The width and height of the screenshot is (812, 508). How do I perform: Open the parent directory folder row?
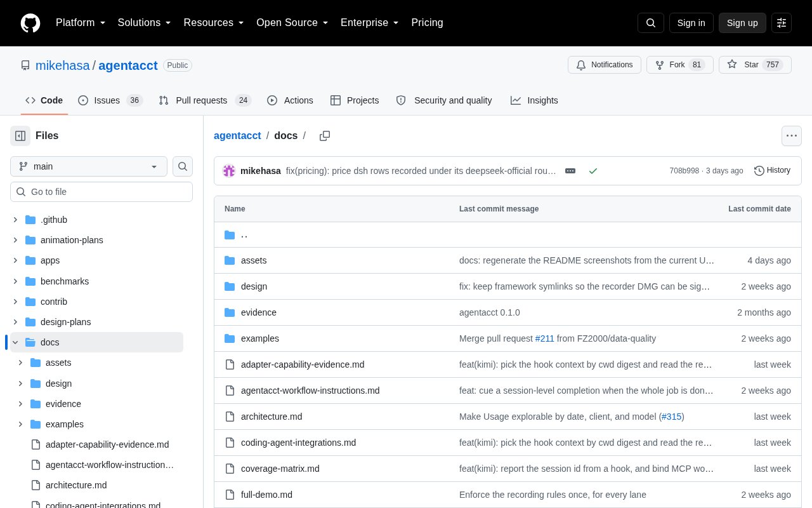(507, 235)
